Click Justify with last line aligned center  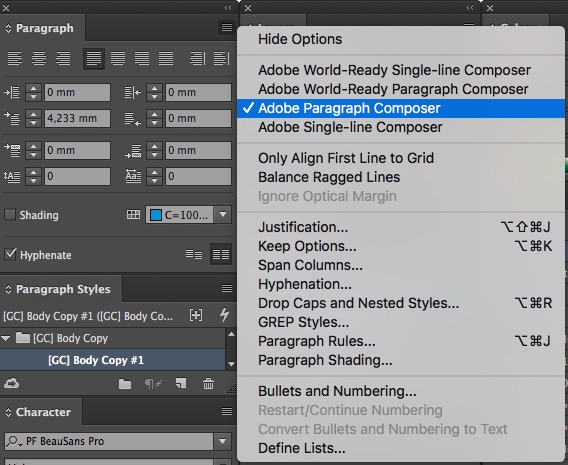118,58
